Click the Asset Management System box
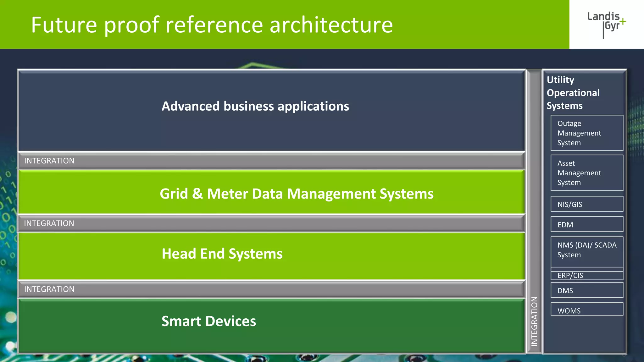 [587, 173]
